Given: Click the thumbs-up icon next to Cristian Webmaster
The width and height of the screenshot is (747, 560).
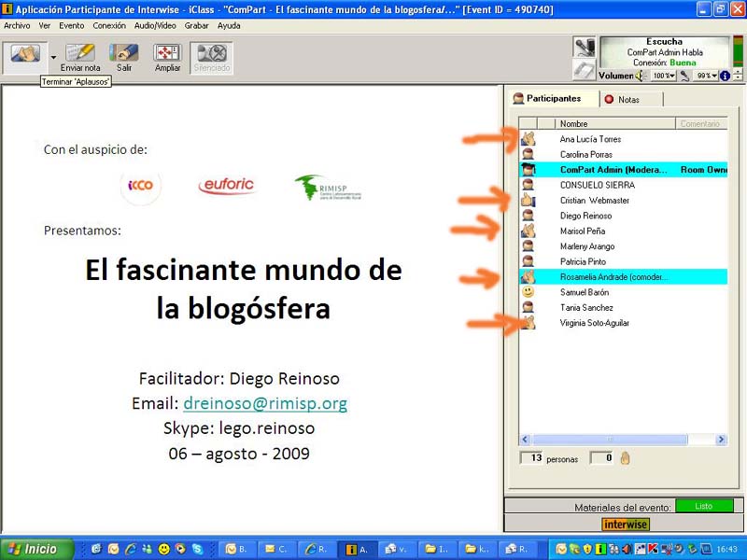Looking at the screenshot, I should (x=528, y=200).
